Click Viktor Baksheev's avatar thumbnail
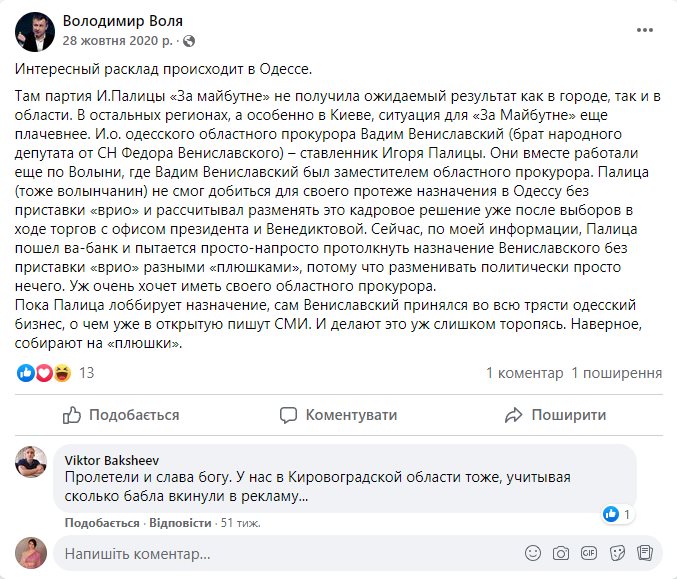Viewport: 677px width, 579px height. click(30, 461)
